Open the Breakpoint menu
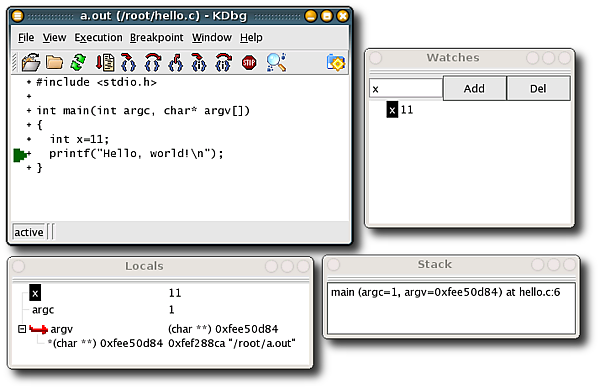This screenshot has width=600, height=389. (x=157, y=37)
